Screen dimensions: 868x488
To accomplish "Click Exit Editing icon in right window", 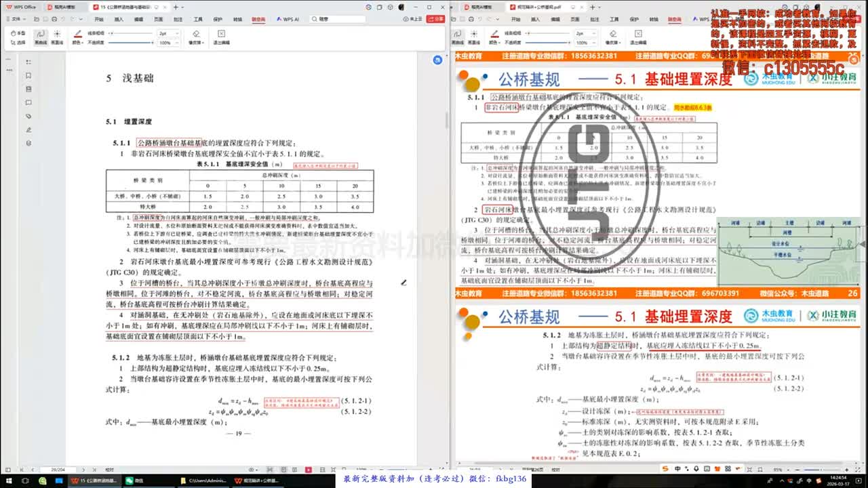I will pyautogui.click(x=639, y=37).
